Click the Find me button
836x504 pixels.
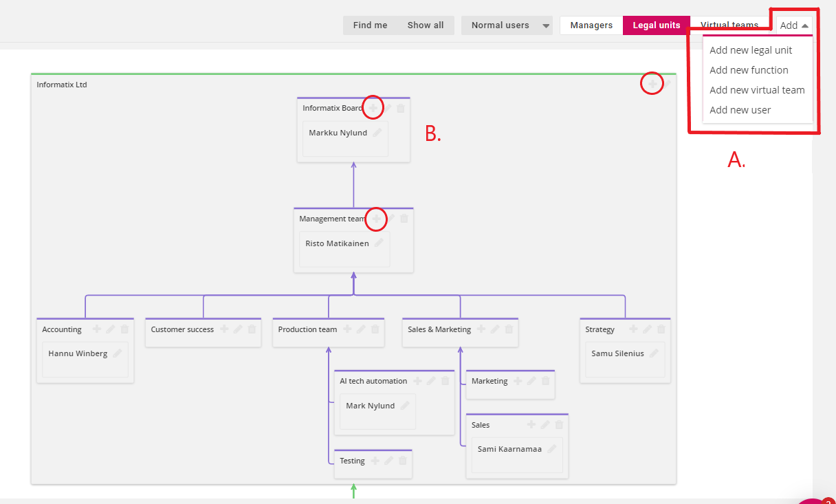pos(371,25)
